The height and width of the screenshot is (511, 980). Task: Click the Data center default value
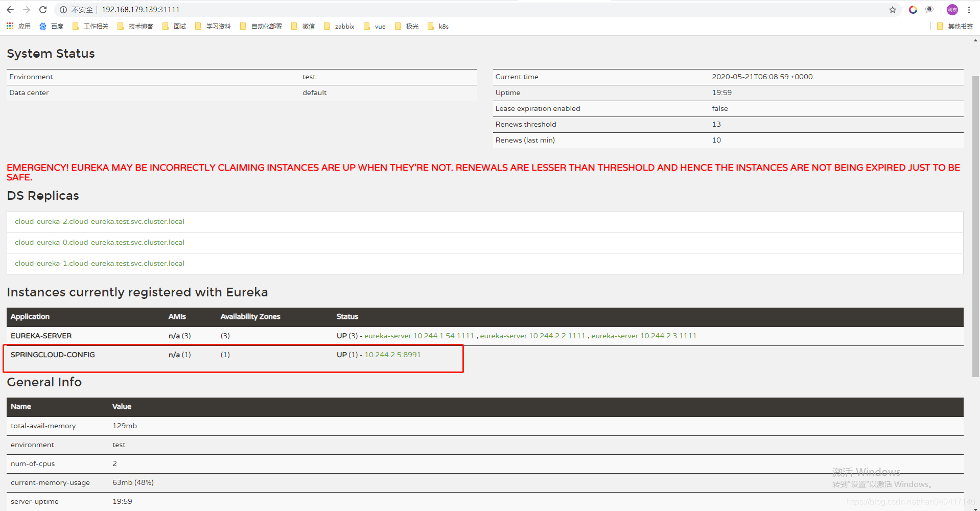[314, 92]
